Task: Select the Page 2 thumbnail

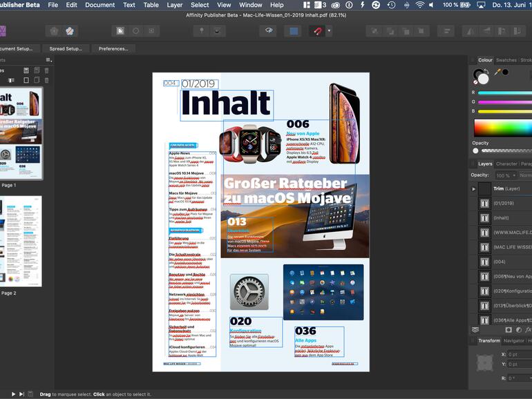Action: pyautogui.click(x=20, y=241)
